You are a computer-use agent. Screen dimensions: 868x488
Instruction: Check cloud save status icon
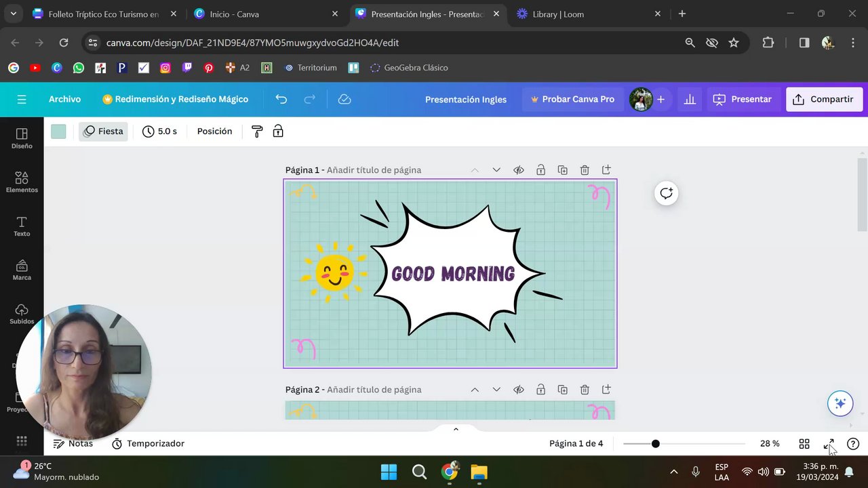tap(344, 100)
